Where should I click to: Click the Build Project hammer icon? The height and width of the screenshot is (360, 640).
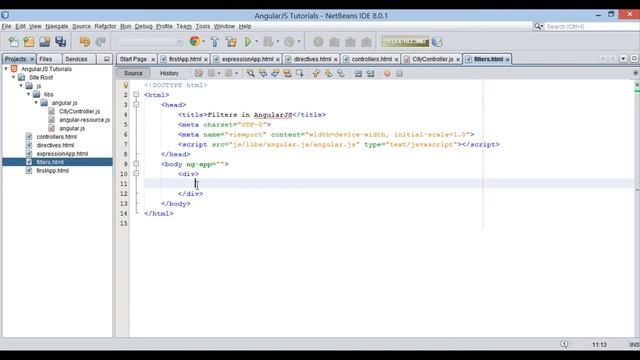click(x=215, y=42)
